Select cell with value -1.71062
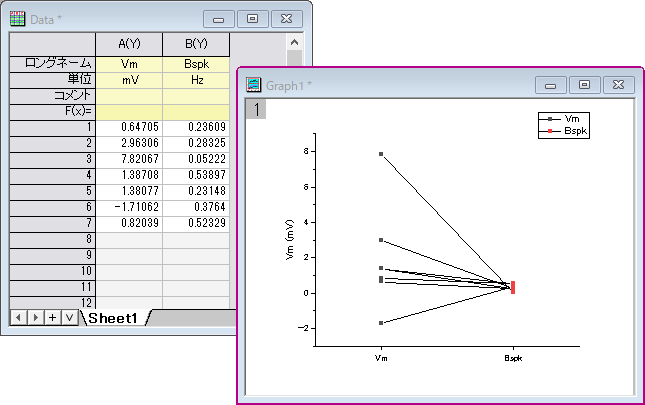The height and width of the screenshot is (405, 645). pos(129,207)
